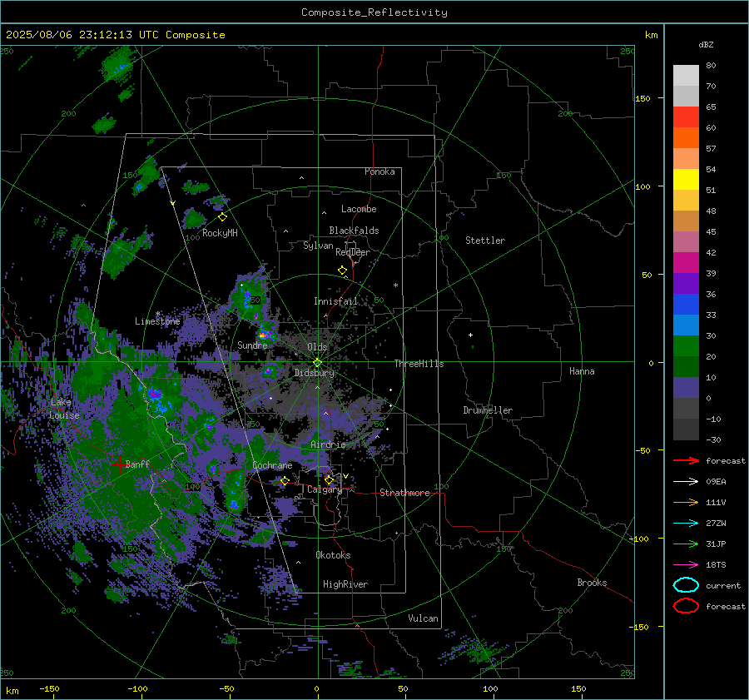
Task: Click the Airdrie city label
Action: click(328, 444)
